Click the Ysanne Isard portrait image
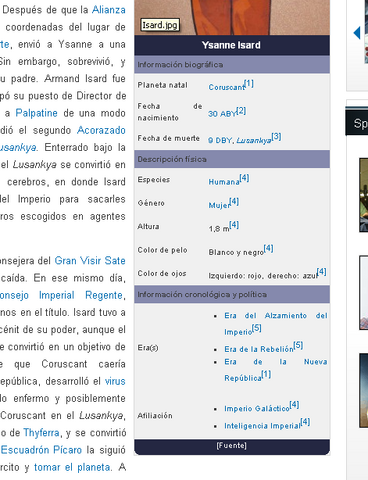Screen dimensions: 368x480 click(x=232, y=17)
